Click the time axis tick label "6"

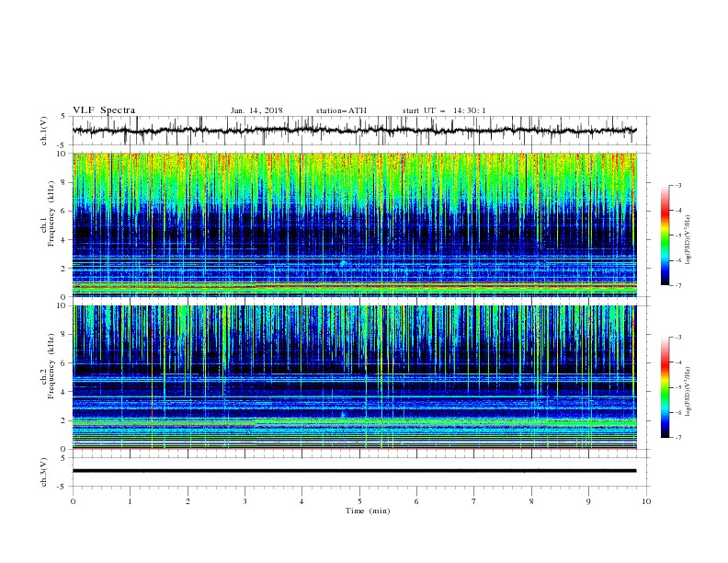click(x=416, y=501)
